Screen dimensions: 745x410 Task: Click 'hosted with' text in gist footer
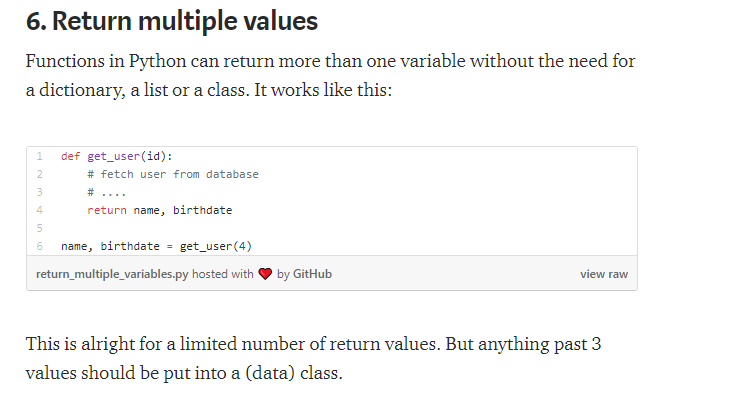coord(222,274)
